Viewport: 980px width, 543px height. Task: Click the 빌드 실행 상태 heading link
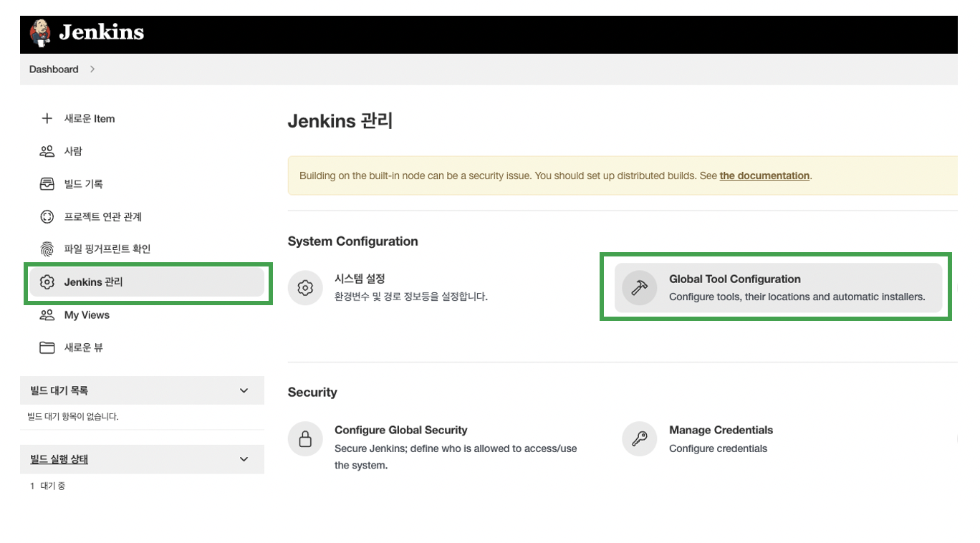tap(59, 459)
